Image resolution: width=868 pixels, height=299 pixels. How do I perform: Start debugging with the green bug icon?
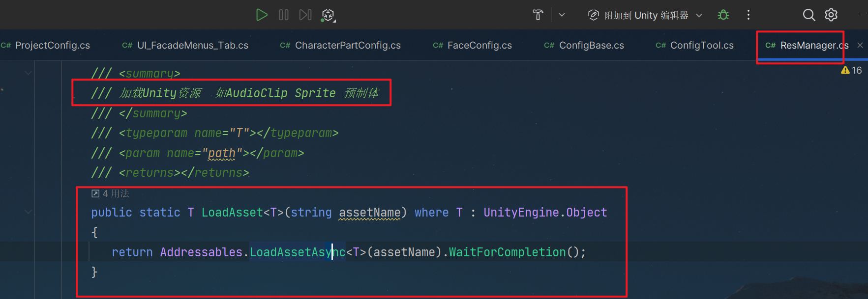click(x=723, y=15)
